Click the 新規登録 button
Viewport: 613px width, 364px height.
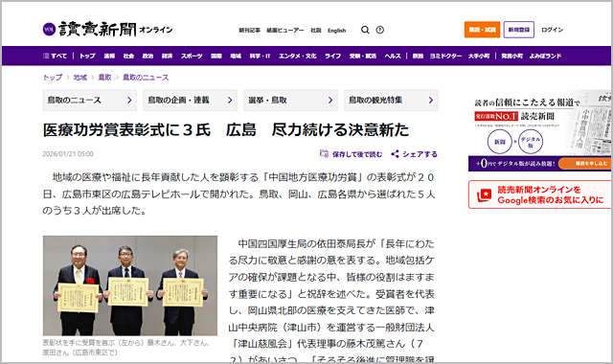[519, 30]
